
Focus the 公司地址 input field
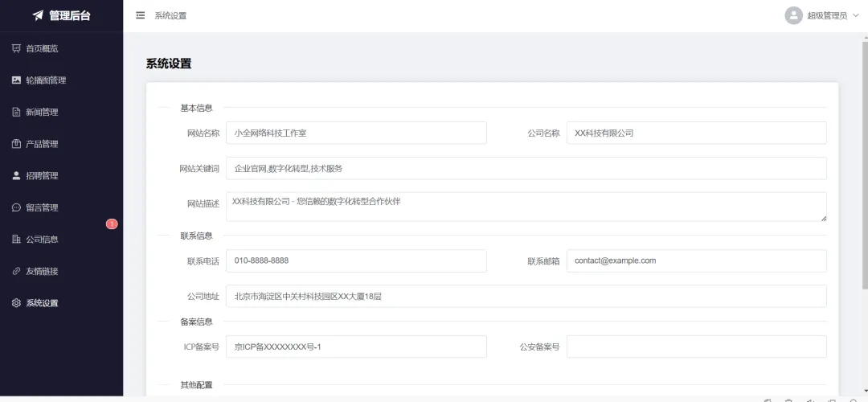pyautogui.click(x=526, y=296)
